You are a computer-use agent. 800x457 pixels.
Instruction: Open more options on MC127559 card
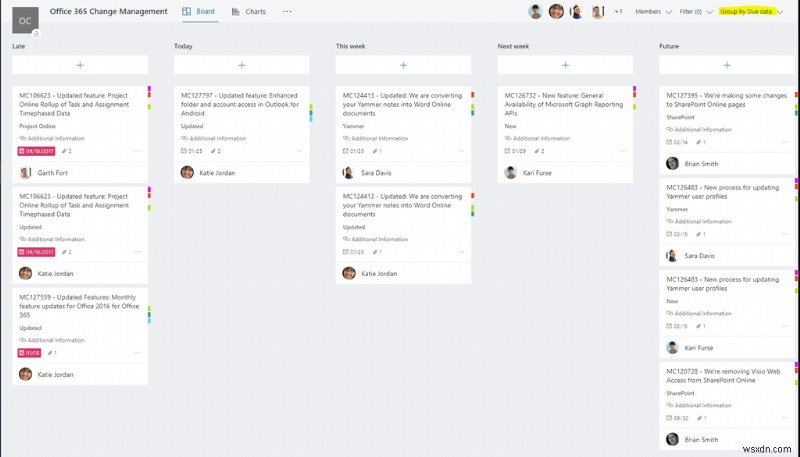138,352
